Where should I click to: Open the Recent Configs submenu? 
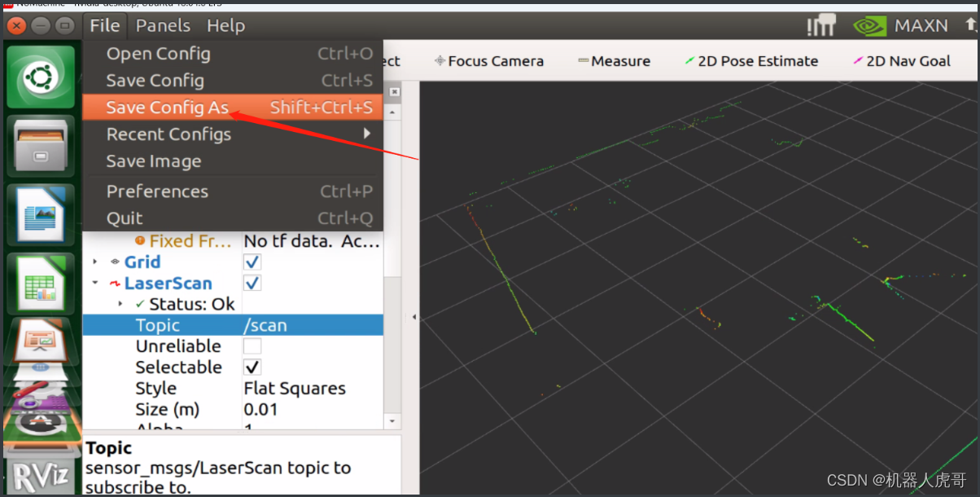233,134
